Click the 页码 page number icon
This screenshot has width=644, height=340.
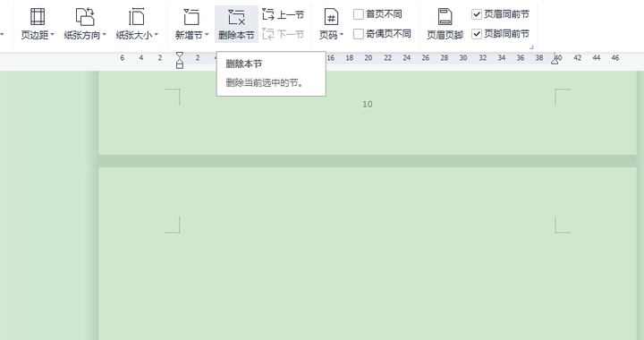pos(331,17)
